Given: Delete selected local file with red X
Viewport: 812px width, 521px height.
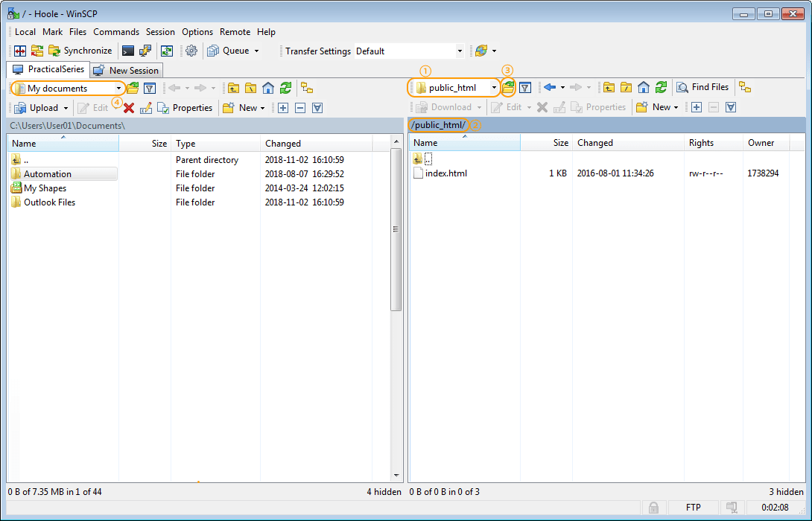Looking at the screenshot, I should tap(129, 108).
